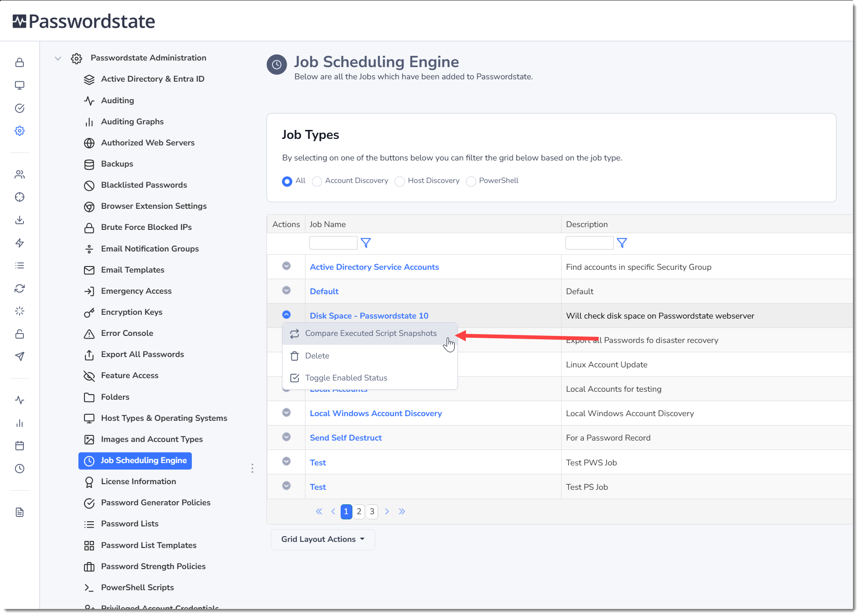860x616 pixels.
Task: Choose Delete from the actions menu
Action: pos(370,356)
